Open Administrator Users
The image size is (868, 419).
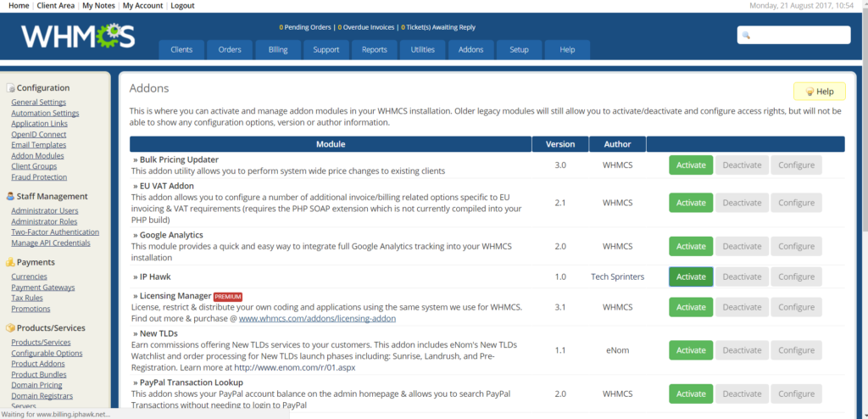[45, 210]
